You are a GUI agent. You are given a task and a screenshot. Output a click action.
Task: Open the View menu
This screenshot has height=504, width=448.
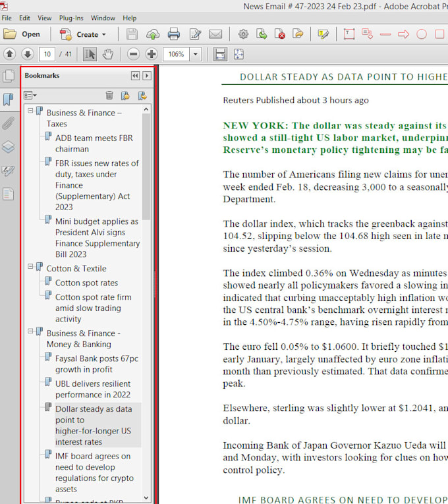[44, 18]
